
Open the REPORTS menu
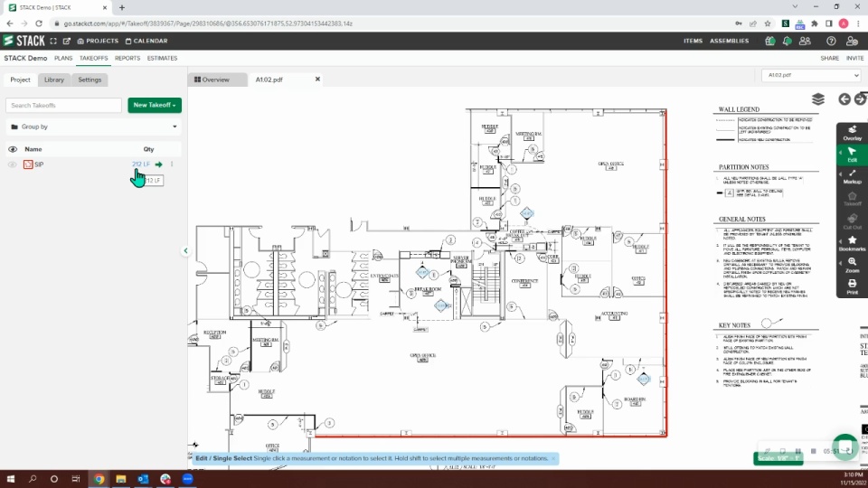127,58
